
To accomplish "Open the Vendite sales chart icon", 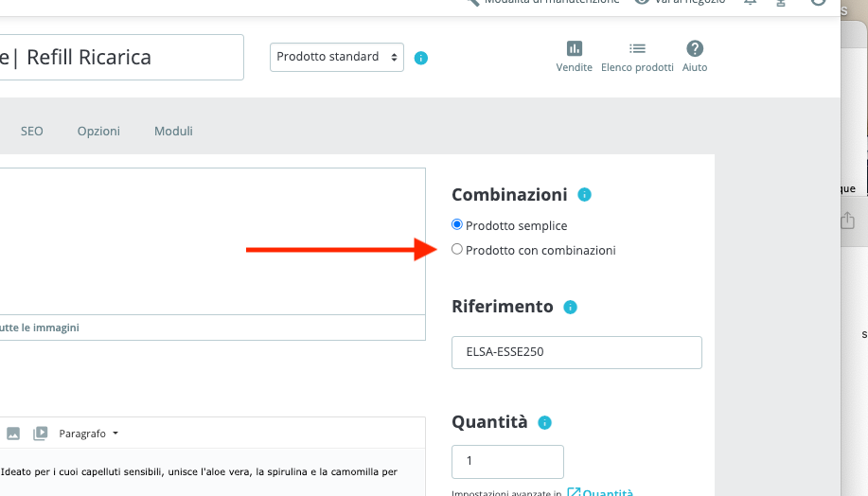I will pos(574,49).
